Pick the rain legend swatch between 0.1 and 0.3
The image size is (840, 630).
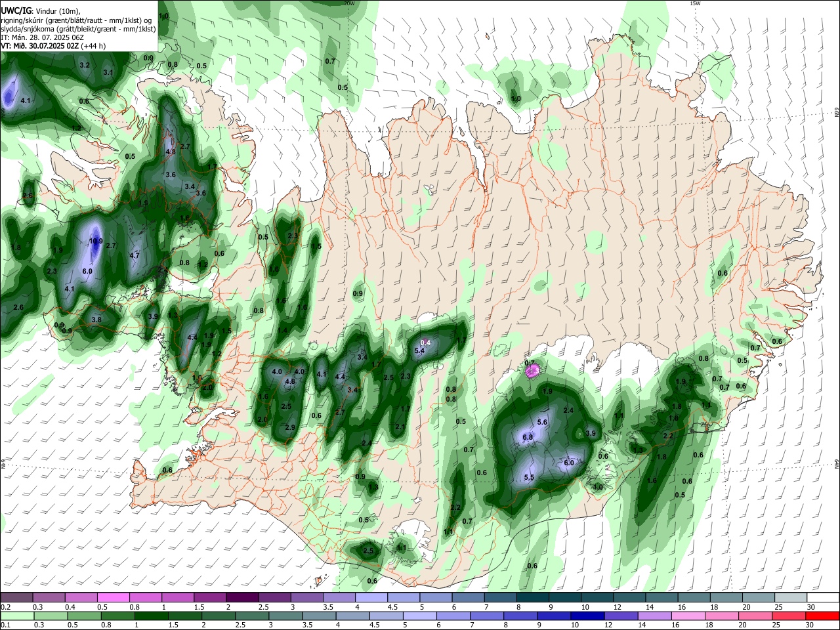pos(16,616)
